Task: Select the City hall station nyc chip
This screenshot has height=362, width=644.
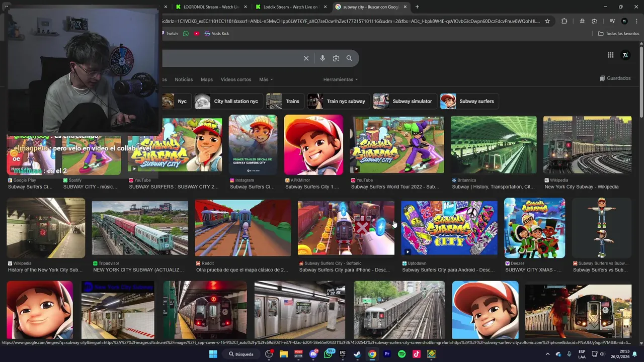Action: click(228, 101)
